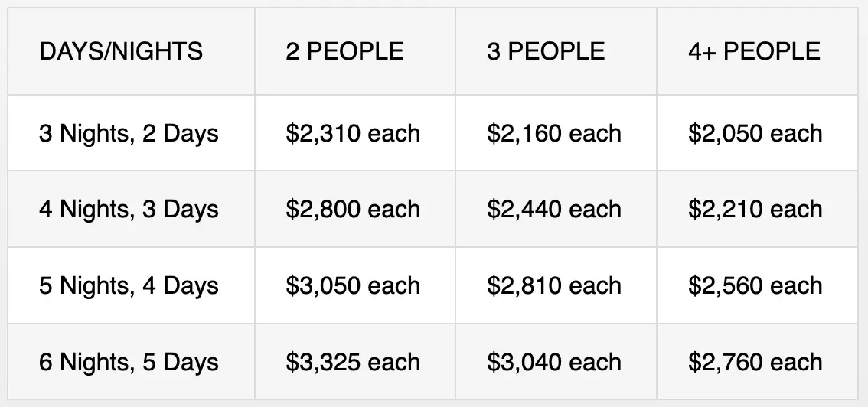Select the 4 Nights, 3 Days row label

(x=129, y=209)
